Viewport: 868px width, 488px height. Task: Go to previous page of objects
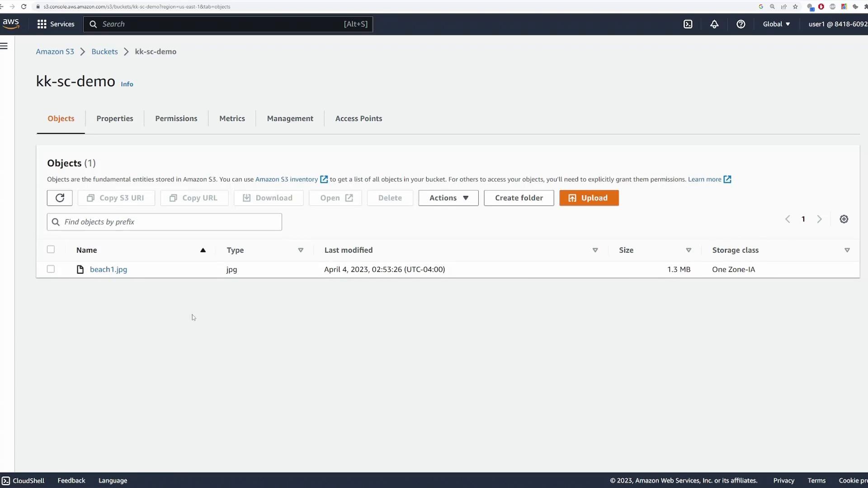788,219
